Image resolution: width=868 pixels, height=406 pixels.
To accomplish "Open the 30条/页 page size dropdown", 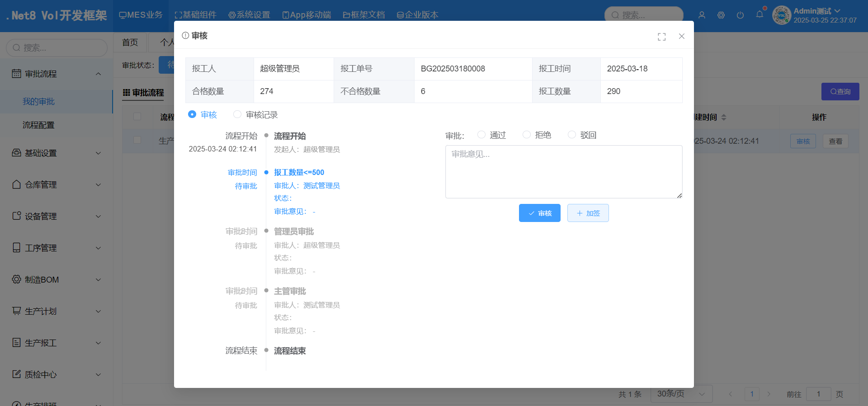I will pos(681,394).
